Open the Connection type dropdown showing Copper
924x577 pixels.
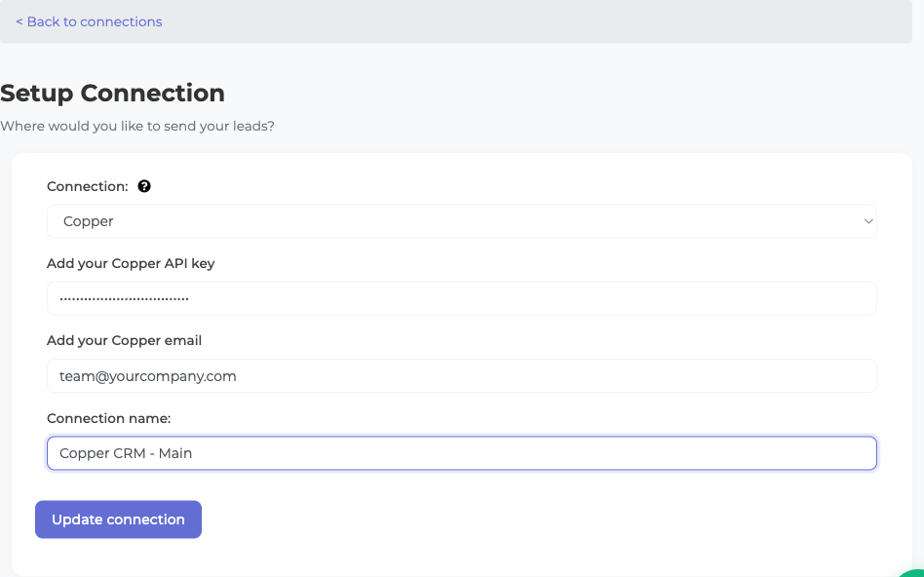click(x=462, y=221)
